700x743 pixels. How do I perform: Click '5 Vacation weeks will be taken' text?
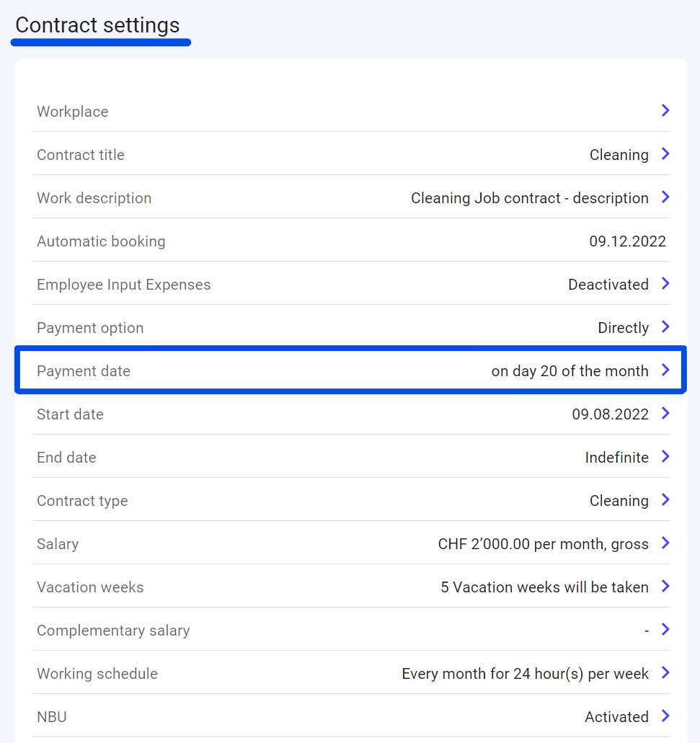544,587
